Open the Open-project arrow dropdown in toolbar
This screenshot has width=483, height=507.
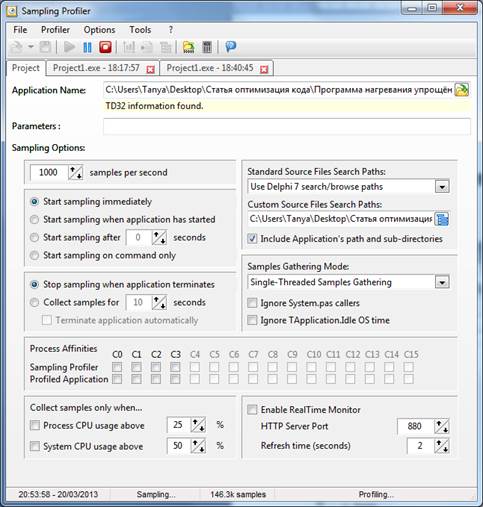(x=31, y=47)
